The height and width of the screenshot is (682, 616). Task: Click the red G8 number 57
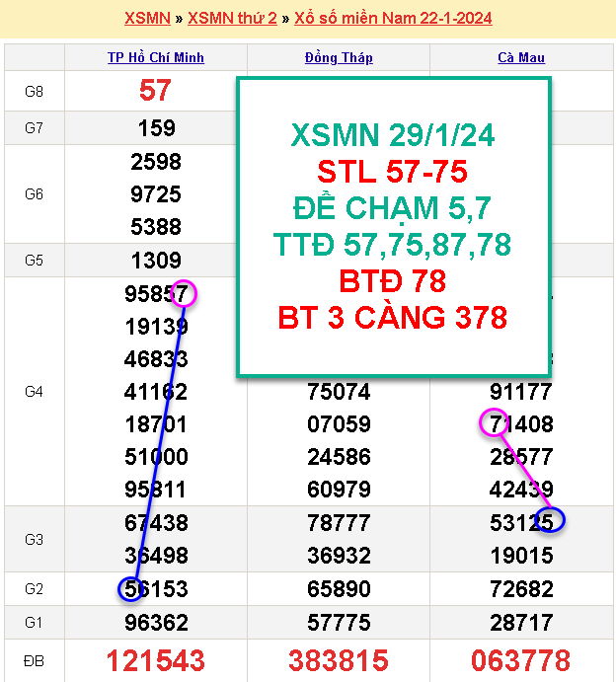click(x=156, y=92)
